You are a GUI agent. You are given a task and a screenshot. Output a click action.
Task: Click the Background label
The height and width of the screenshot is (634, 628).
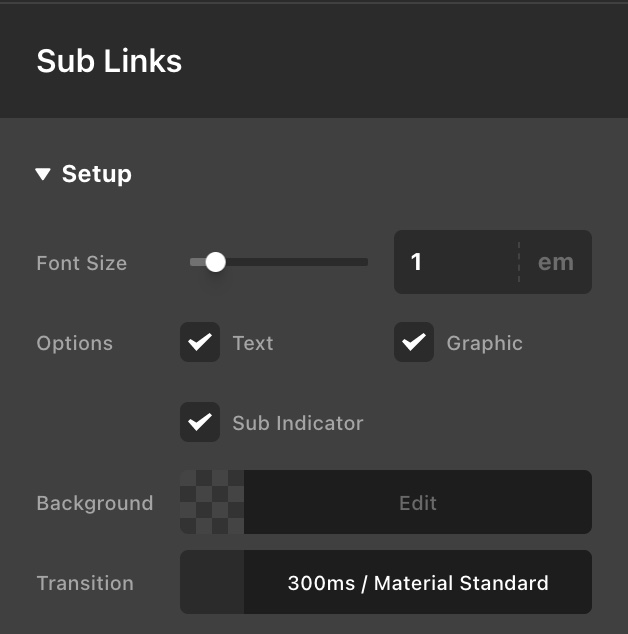(95, 503)
